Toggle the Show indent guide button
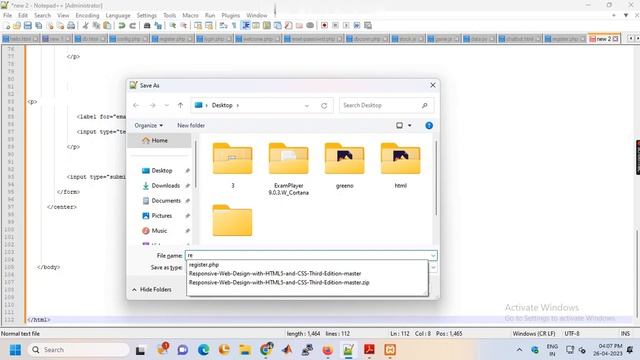Screen dimensions: 640x360 tap(245, 25)
